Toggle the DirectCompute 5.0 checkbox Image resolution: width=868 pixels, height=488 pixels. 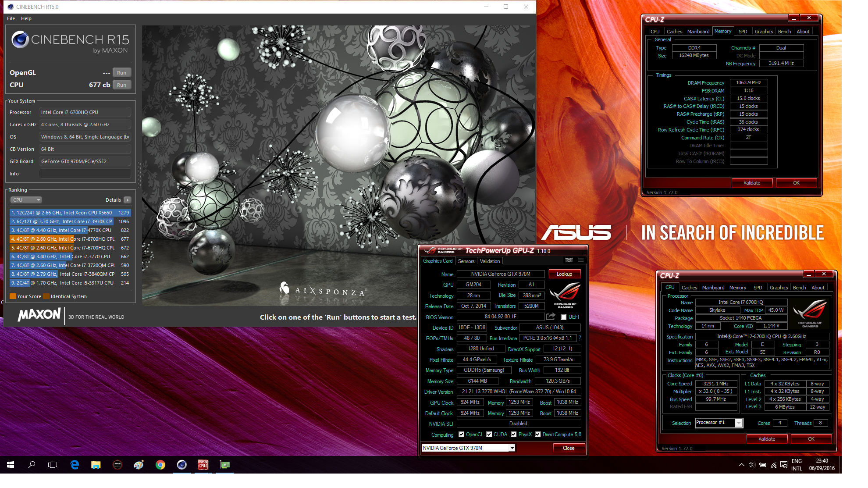[x=538, y=435]
